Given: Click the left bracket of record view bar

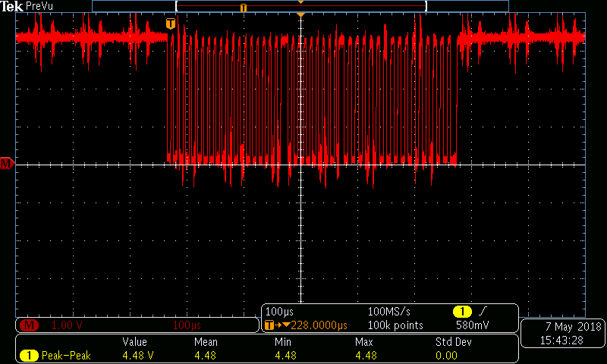Looking at the screenshot, I should click(x=177, y=6).
